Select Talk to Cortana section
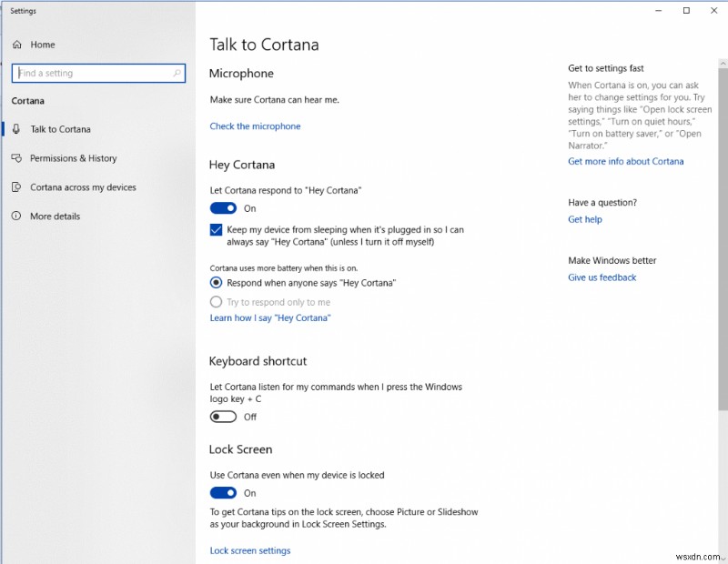728x564 pixels. 60,129
